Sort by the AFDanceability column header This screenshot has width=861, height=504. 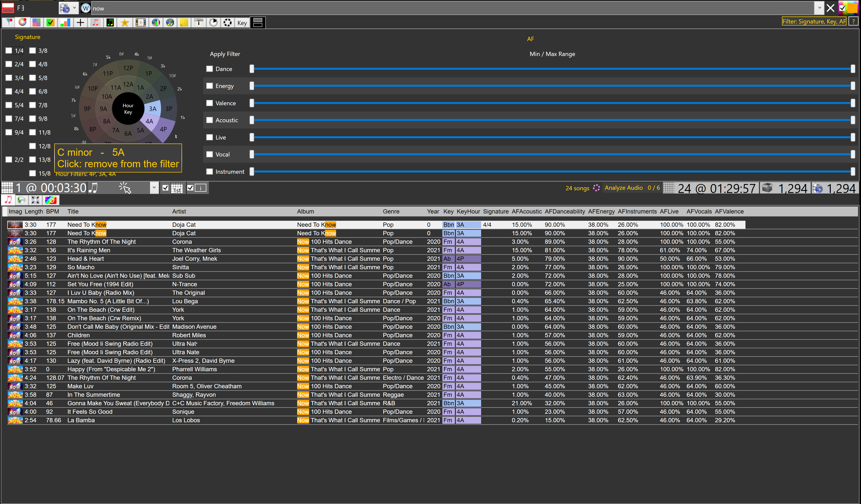pos(565,211)
